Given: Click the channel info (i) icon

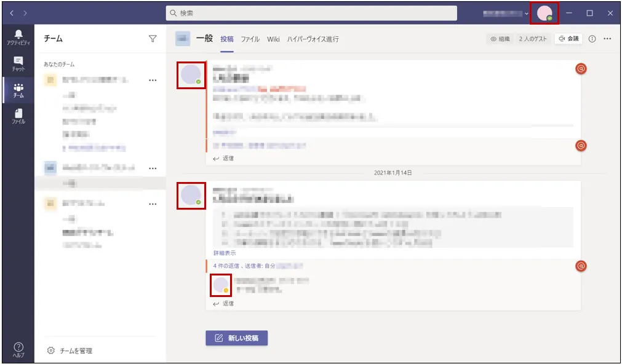Looking at the screenshot, I should click(x=592, y=39).
